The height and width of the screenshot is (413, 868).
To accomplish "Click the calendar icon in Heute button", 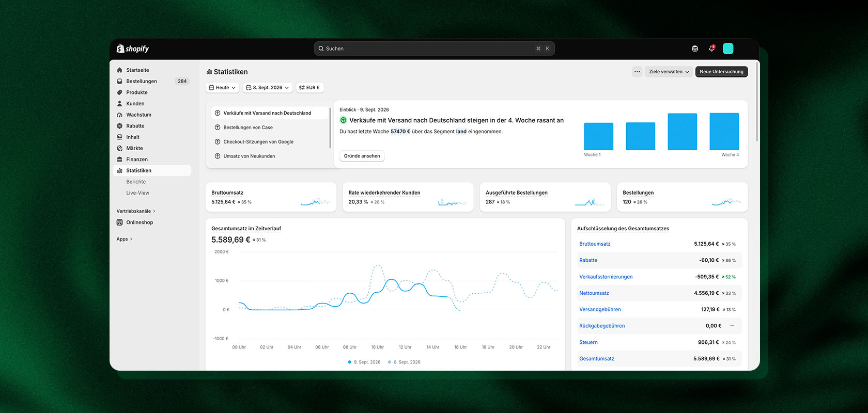I will point(211,88).
